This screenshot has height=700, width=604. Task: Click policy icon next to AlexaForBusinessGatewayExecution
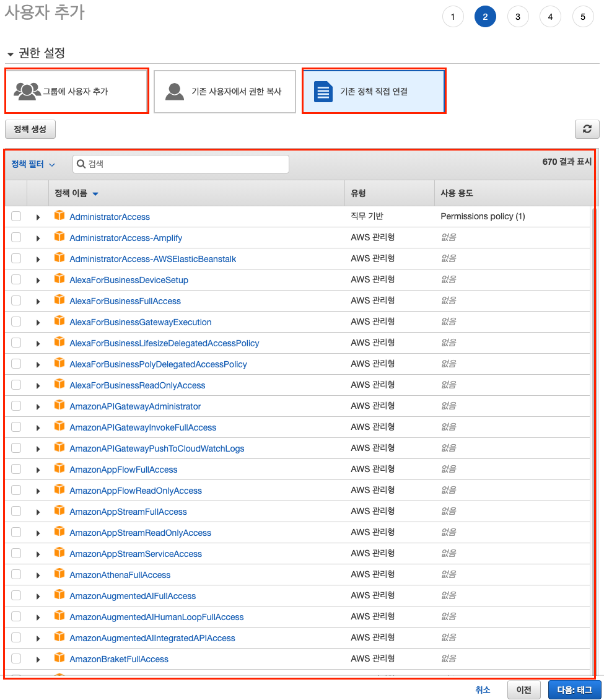(59, 320)
